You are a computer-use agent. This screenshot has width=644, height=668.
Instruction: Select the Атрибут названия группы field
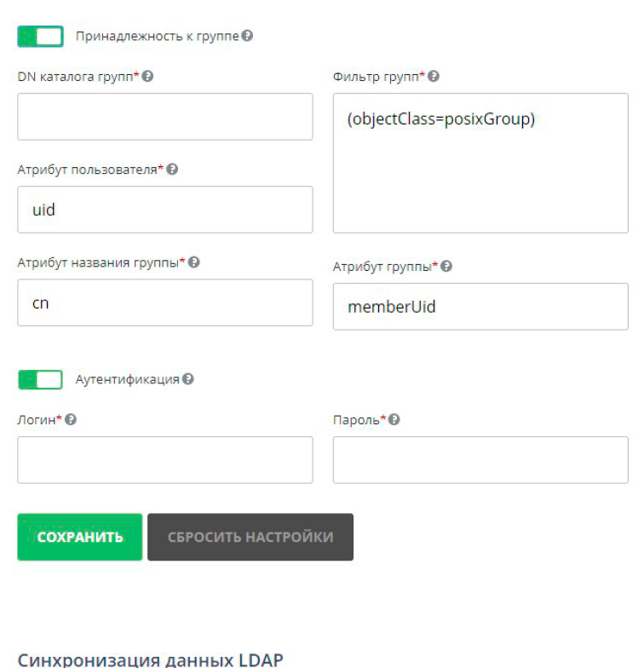pos(164,302)
